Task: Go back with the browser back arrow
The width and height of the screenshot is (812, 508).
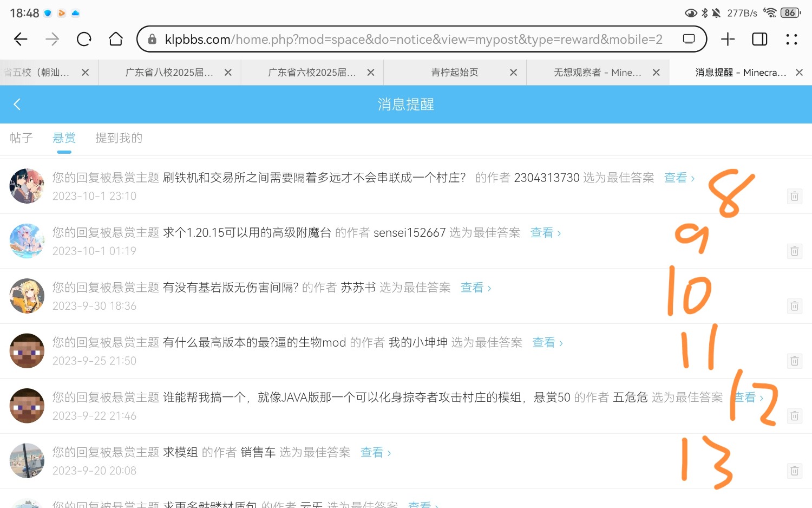Action: 21,39
